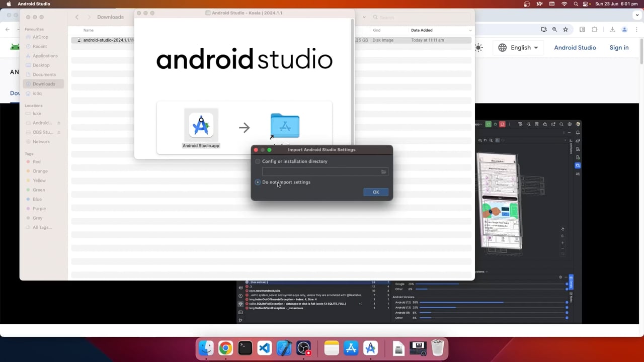This screenshot has width=644, height=362.
Task: Open Desktop in Finder sidebar
Action: [41, 65]
